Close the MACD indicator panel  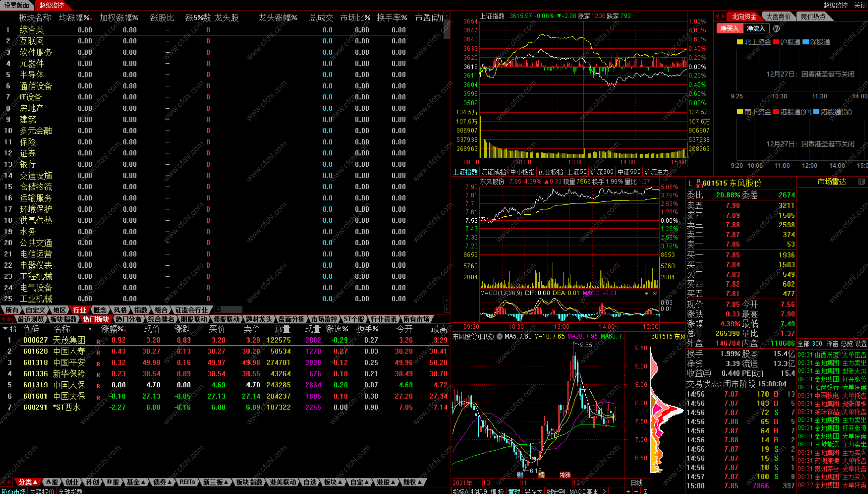tap(655, 293)
